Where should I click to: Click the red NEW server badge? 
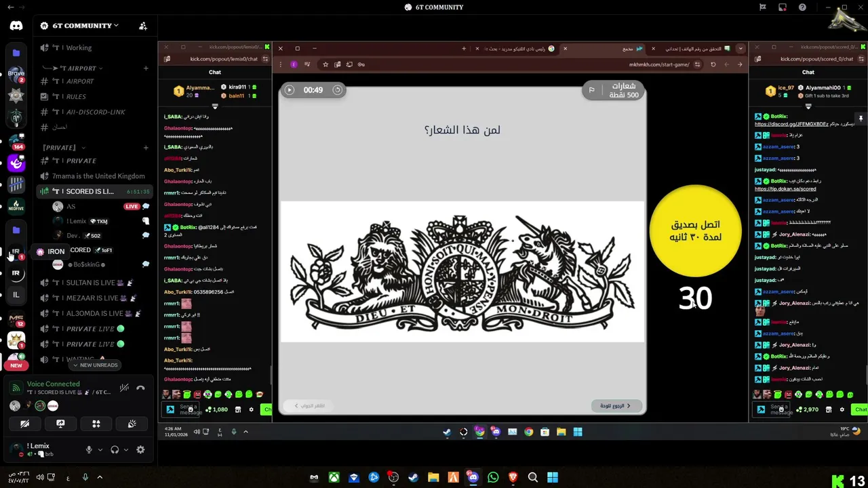click(16, 365)
